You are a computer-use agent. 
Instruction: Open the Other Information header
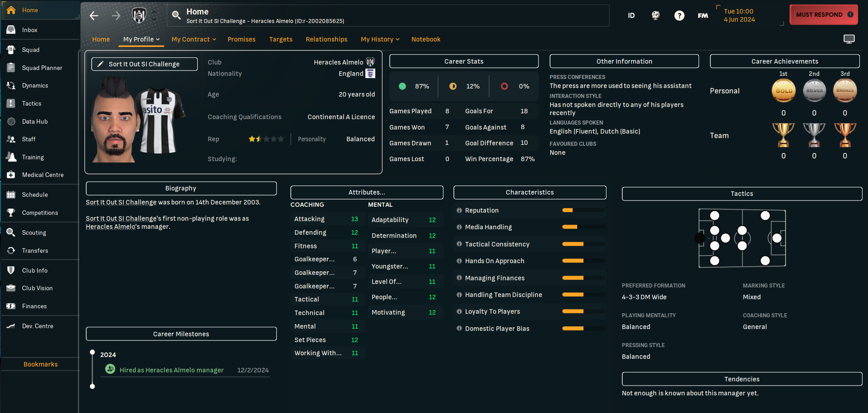pyautogui.click(x=624, y=61)
